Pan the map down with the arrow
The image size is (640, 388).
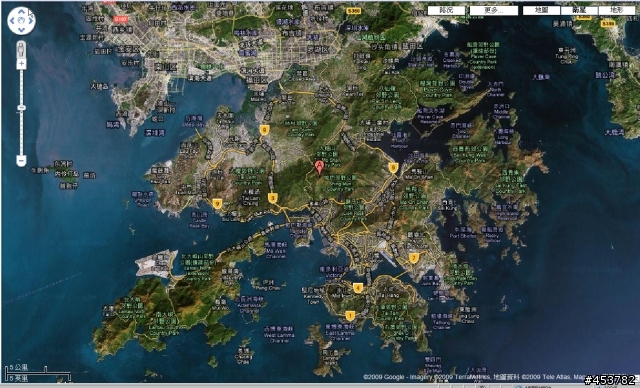point(21,29)
